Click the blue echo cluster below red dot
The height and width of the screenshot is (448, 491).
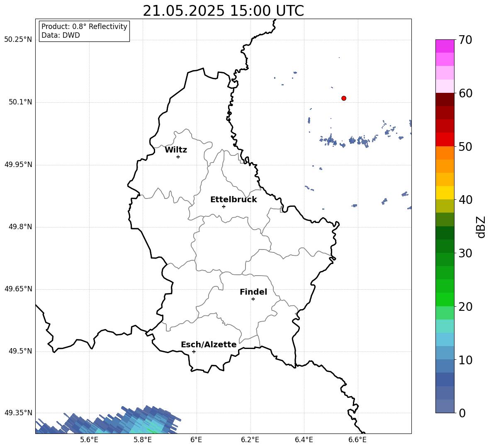point(348,140)
